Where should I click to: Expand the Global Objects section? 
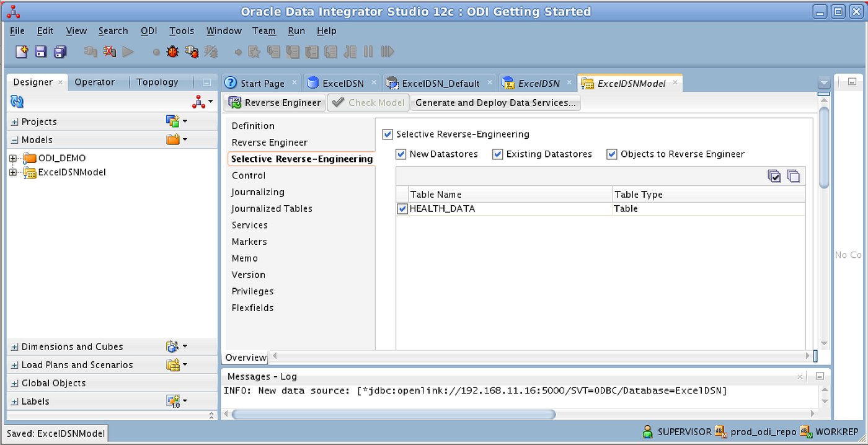(13, 383)
